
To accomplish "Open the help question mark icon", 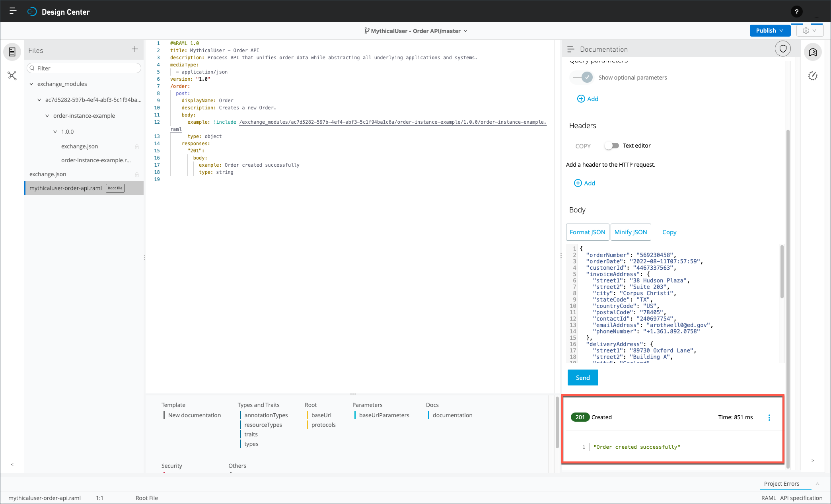I will 796,12.
